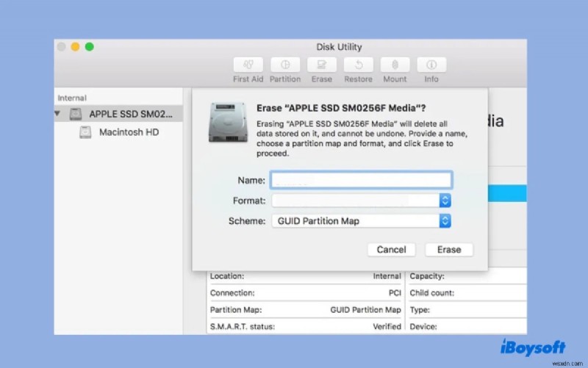Open the Scheme GUID Partition Map dropdown
Image resolution: width=588 pixels, height=368 pixels.
click(x=361, y=220)
